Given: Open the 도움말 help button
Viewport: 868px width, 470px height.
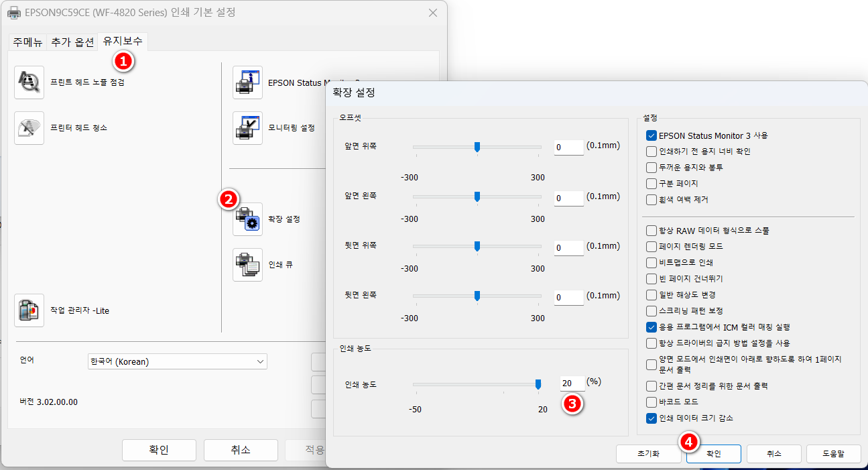Looking at the screenshot, I should (833, 453).
